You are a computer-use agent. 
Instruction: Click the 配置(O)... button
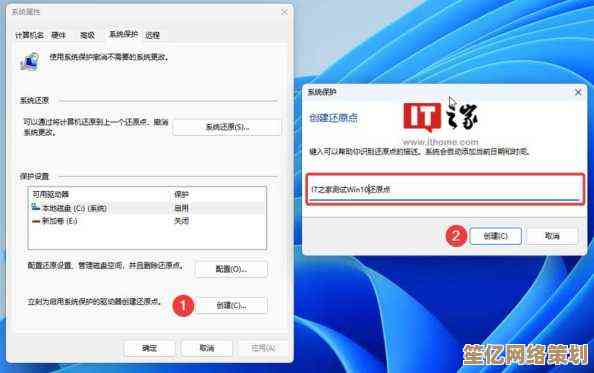(231, 269)
